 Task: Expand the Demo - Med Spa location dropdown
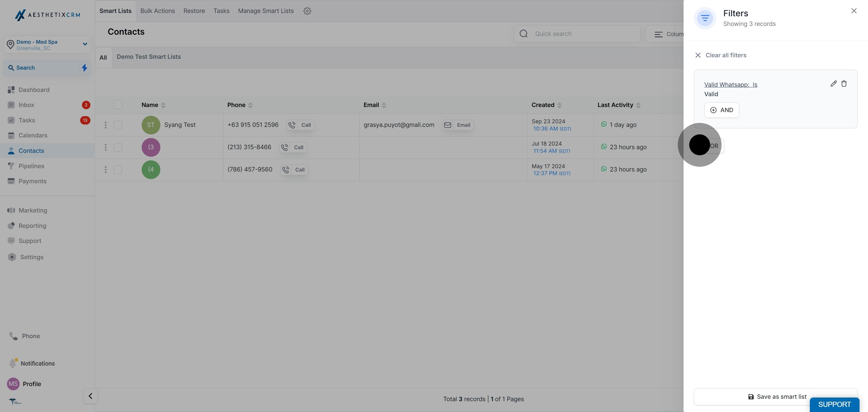tap(85, 44)
